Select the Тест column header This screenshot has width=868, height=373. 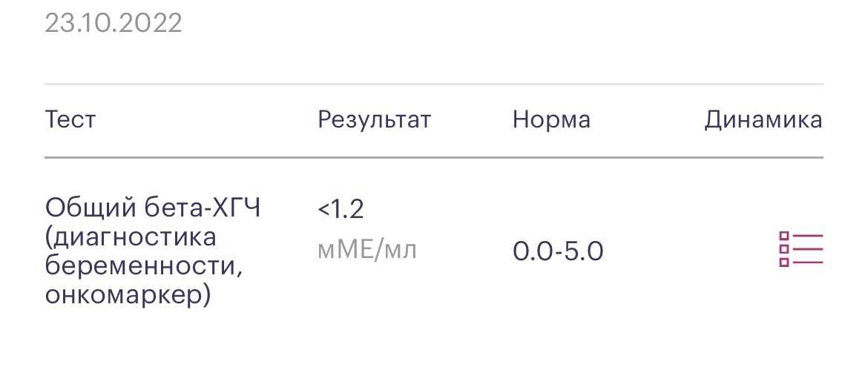[70, 119]
